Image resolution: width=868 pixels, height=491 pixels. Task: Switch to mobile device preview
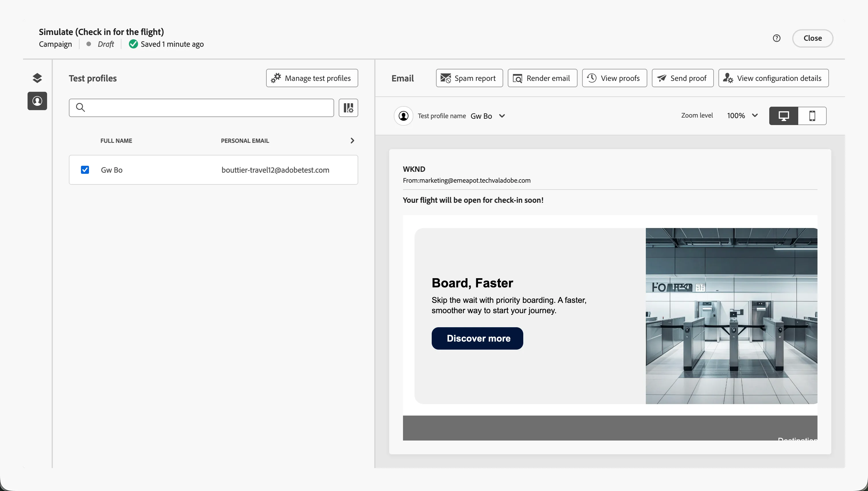pyautogui.click(x=812, y=116)
